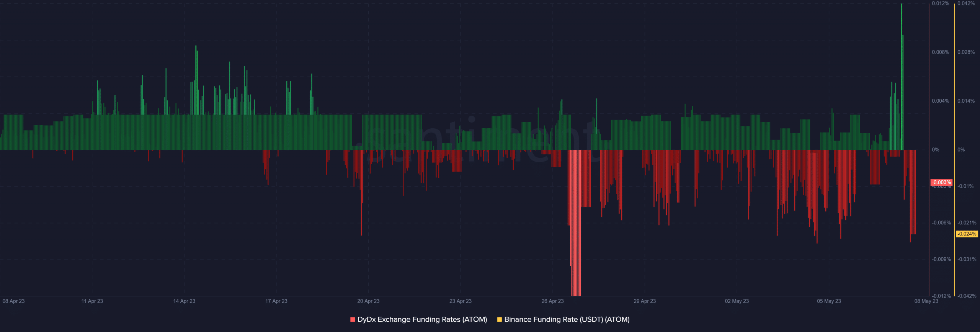Click the 05 May 23 date label
Image resolution: width=980 pixels, height=332 pixels.
[829, 301]
